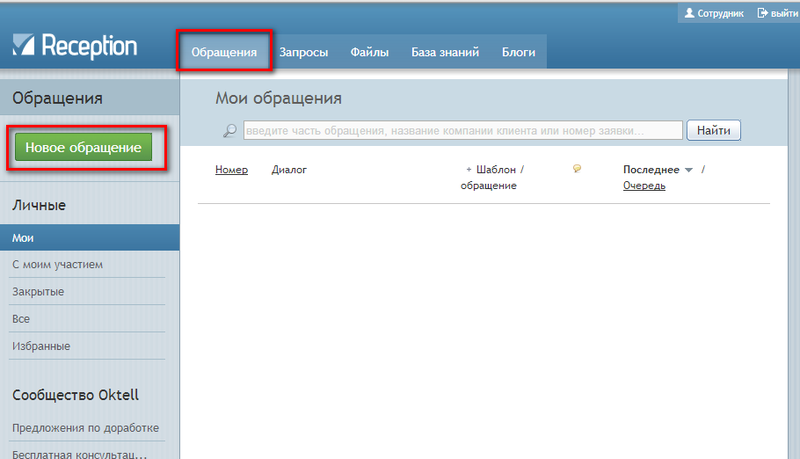Focus the ticket search input field
Image resolution: width=800 pixels, height=459 pixels.
coord(463,131)
